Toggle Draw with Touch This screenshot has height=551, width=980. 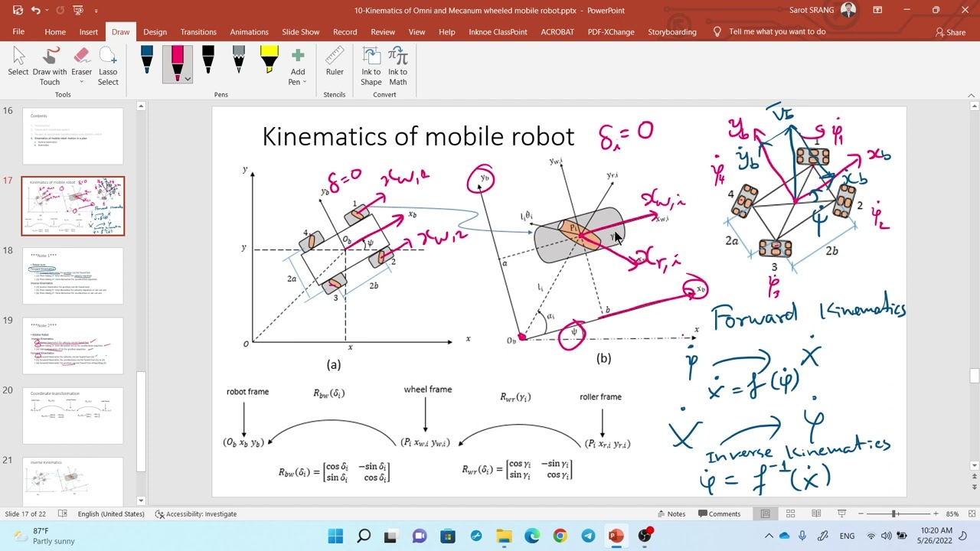coord(50,67)
